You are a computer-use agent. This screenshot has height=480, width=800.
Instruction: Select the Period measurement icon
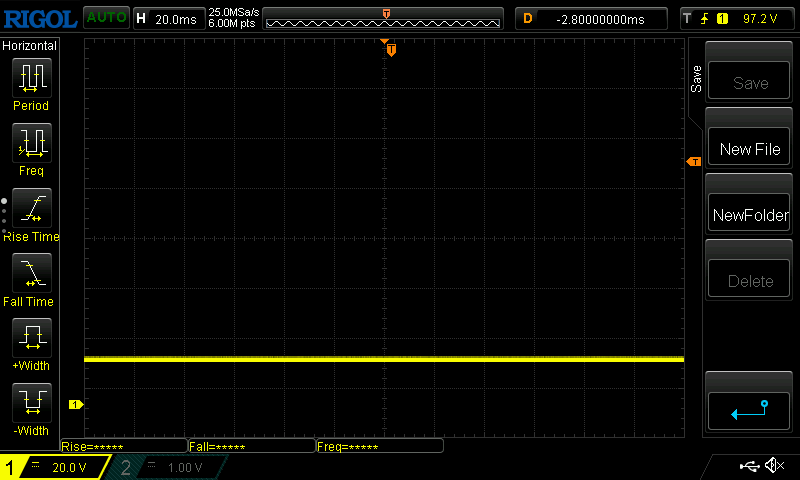(x=32, y=78)
